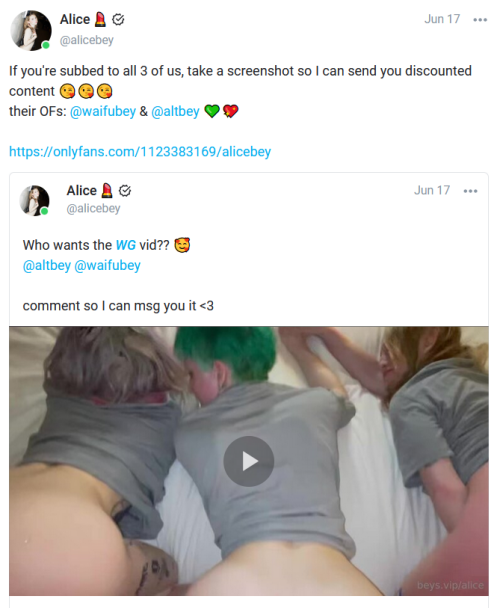Viewport: 500px width, 608px height.
Task: Click the Jun 17 timestamp on the quoted post
Action: (432, 190)
